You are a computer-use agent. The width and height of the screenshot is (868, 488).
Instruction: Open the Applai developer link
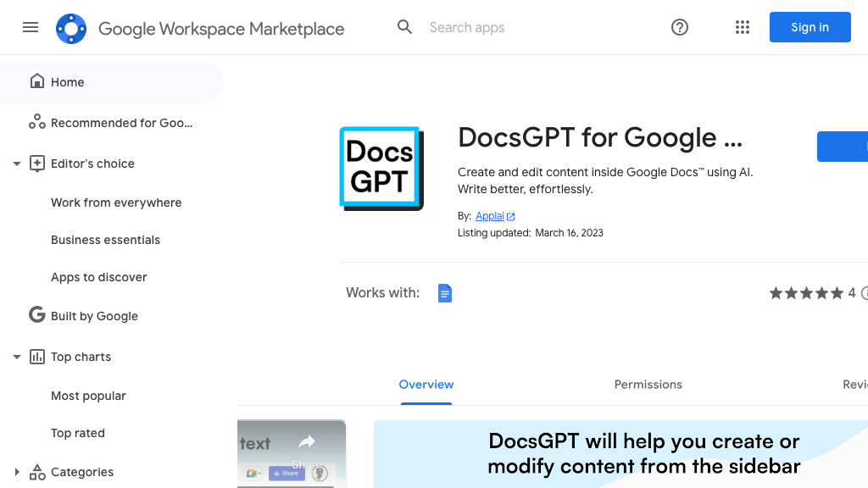(490, 215)
